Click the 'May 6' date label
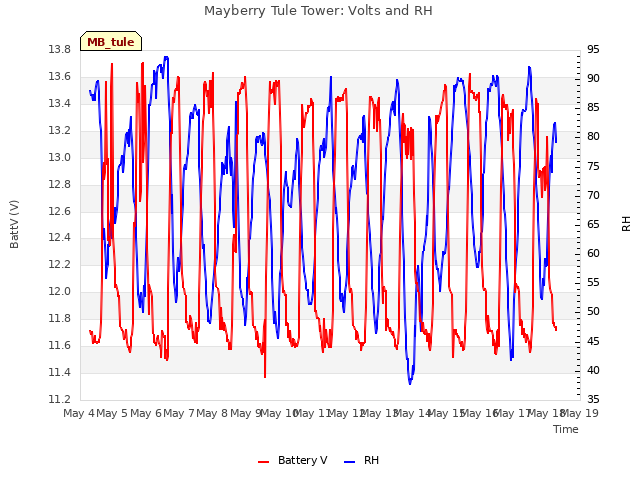 click(146, 413)
